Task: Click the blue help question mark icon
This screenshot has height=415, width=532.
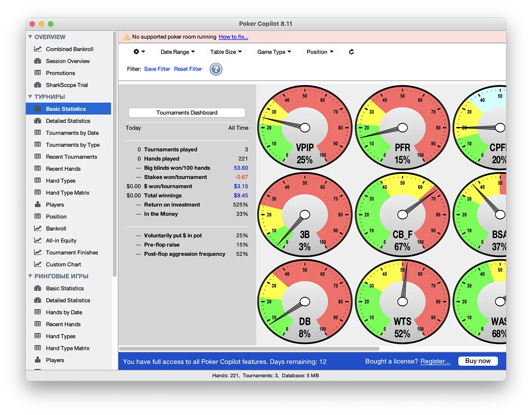Action: point(216,69)
